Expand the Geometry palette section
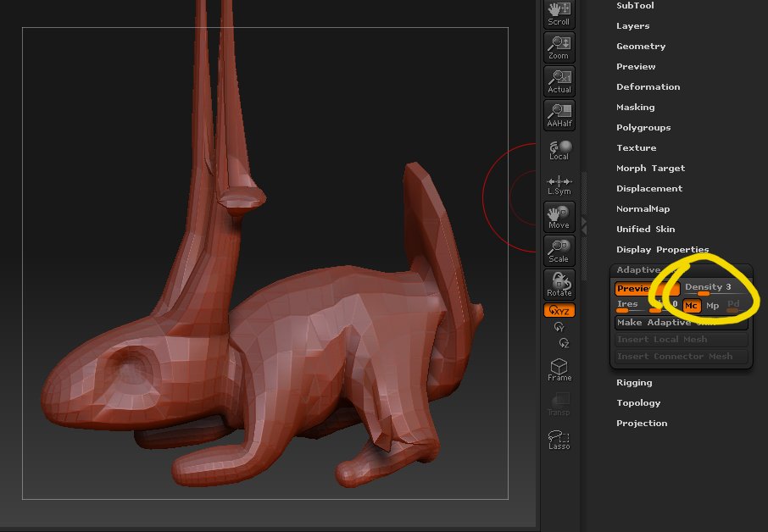This screenshot has height=532, width=768. coord(641,47)
